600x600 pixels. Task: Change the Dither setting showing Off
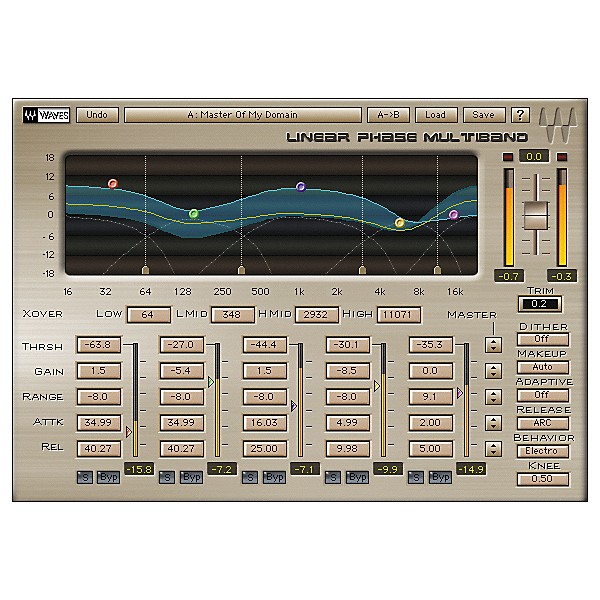point(543,339)
